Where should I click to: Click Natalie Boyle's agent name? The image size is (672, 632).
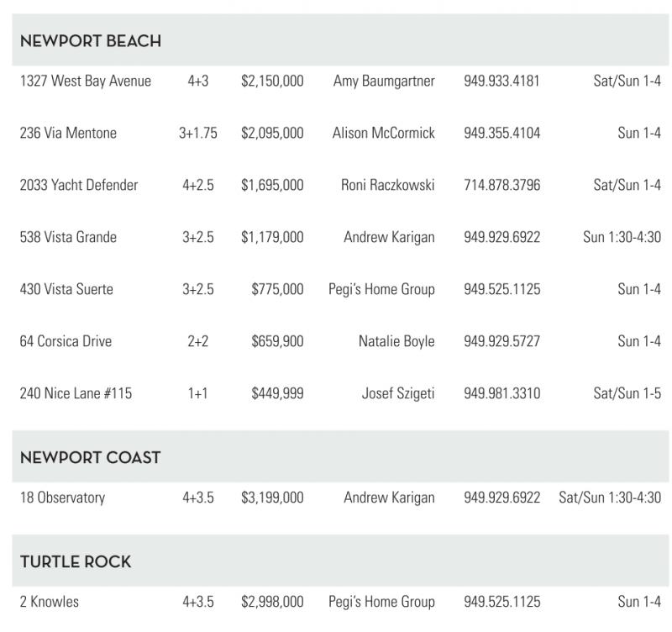click(x=396, y=342)
